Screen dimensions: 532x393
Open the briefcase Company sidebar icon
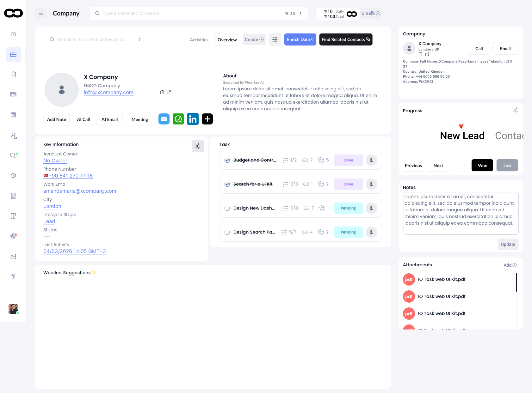click(13, 54)
